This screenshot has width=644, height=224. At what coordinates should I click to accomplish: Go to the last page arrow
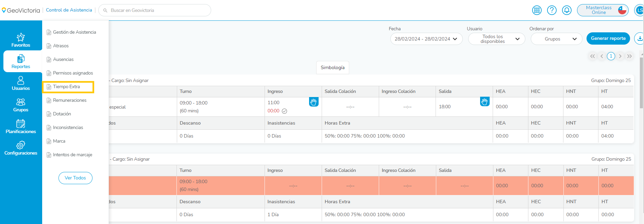click(629, 56)
